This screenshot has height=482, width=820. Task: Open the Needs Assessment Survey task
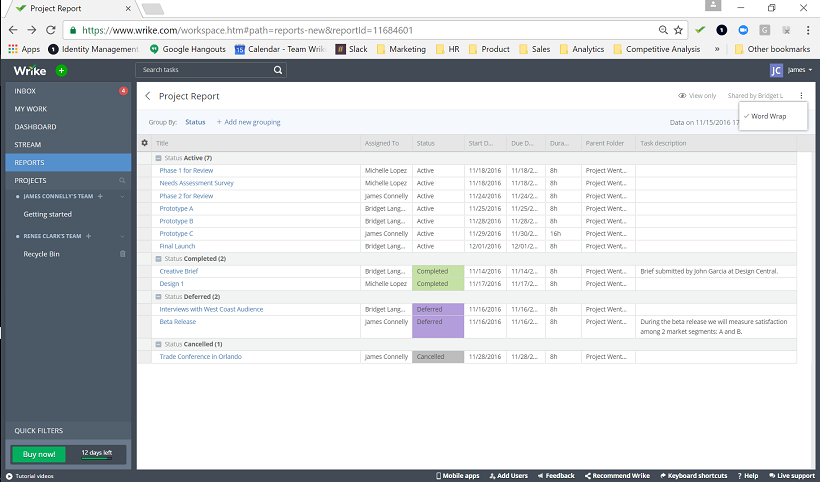click(197, 183)
